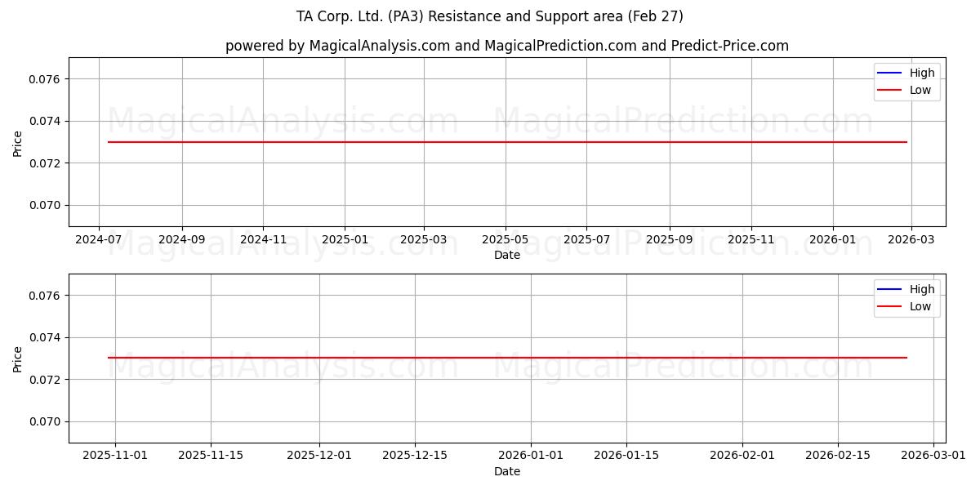Viewport: 980px width, 490px height.
Task: Click the '2025-11-01' x-axis label on the bottom chart
Action: click(115, 456)
